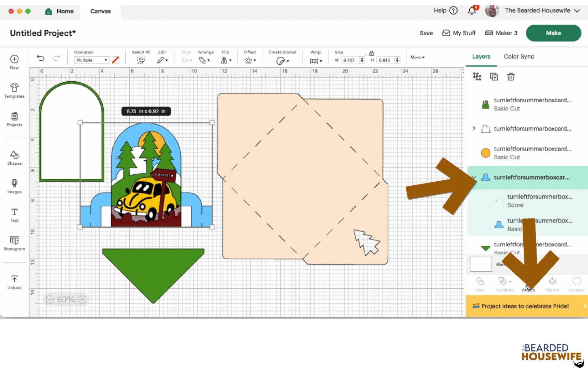Click the Slice tool

(480, 284)
